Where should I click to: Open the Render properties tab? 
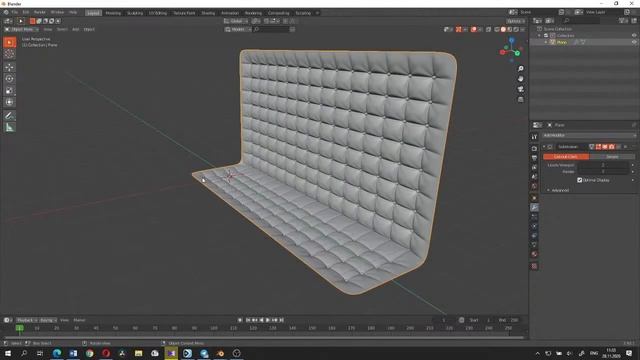tap(534, 149)
